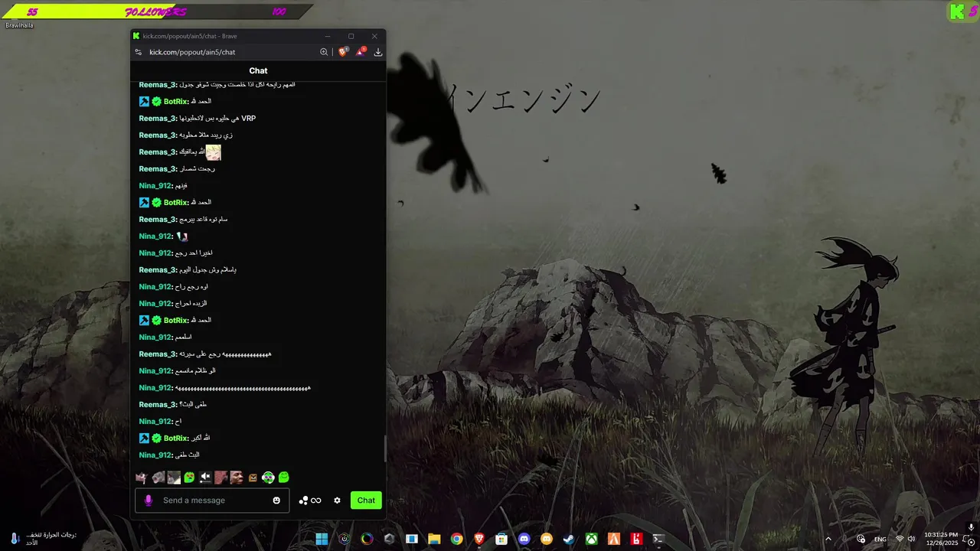Open chat settings gear icon
980x551 pixels.
(x=337, y=500)
